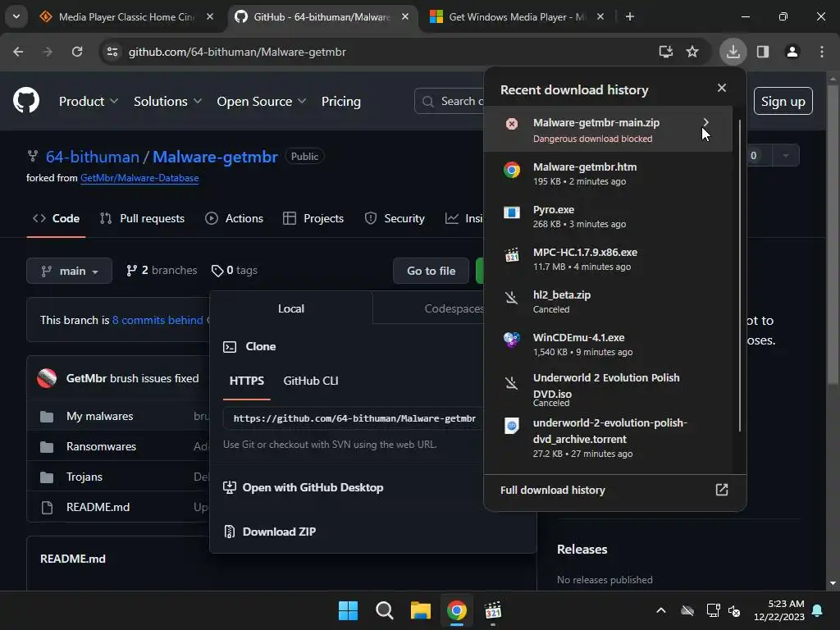The width and height of the screenshot is (840, 630).
Task: Open File Explorer from the taskbar
Action: point(421,610)
